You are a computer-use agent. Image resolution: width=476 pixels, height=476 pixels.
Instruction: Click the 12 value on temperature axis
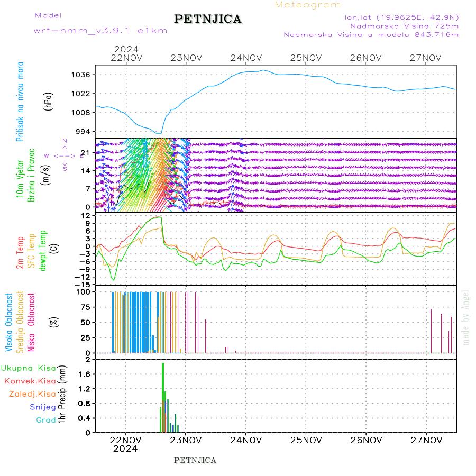(86, 216)
